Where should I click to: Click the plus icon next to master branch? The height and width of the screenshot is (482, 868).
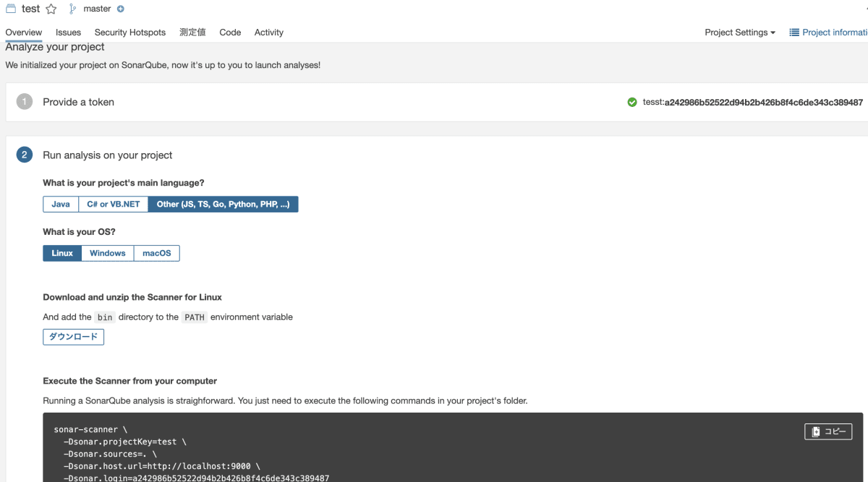[120, 9]
